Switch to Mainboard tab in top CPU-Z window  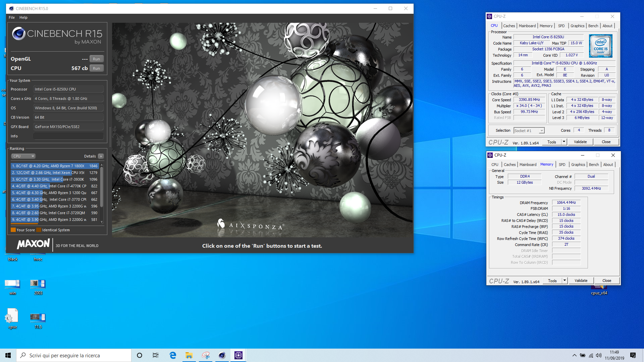[527, 26]
